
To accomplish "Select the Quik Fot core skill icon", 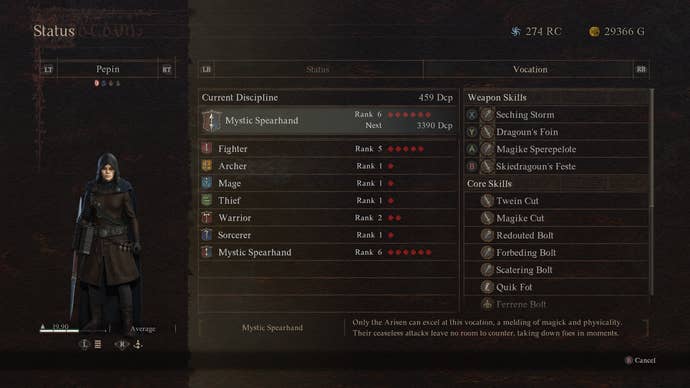I will 487,287.
